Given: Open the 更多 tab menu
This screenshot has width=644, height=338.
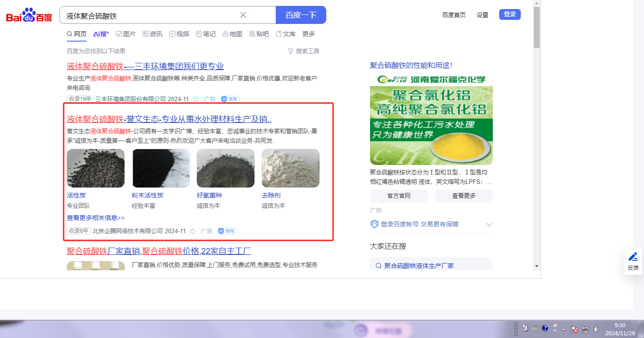Looking at the screenshot, I should [309, 34].
